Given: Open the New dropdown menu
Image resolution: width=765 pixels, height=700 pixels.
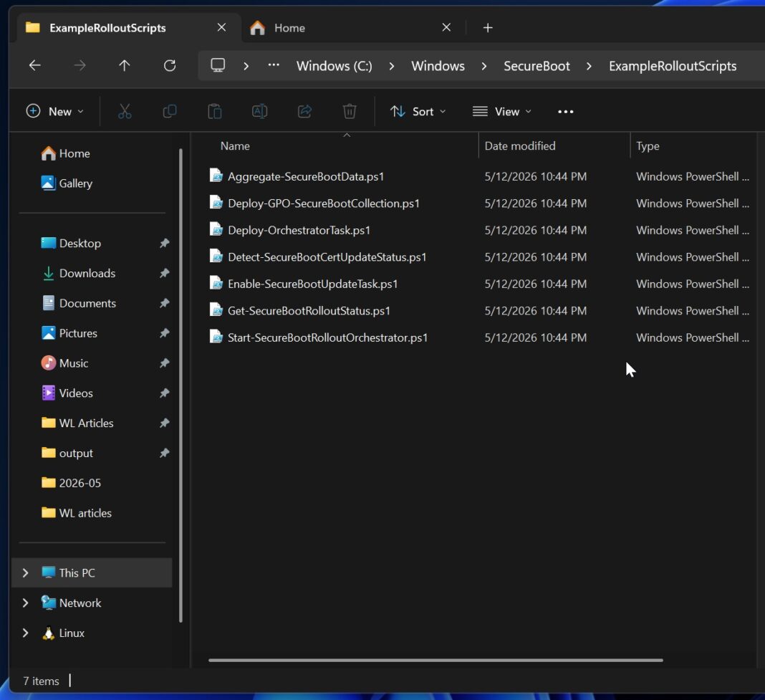Looking at the screenshot, I should [x=54, y=112].
